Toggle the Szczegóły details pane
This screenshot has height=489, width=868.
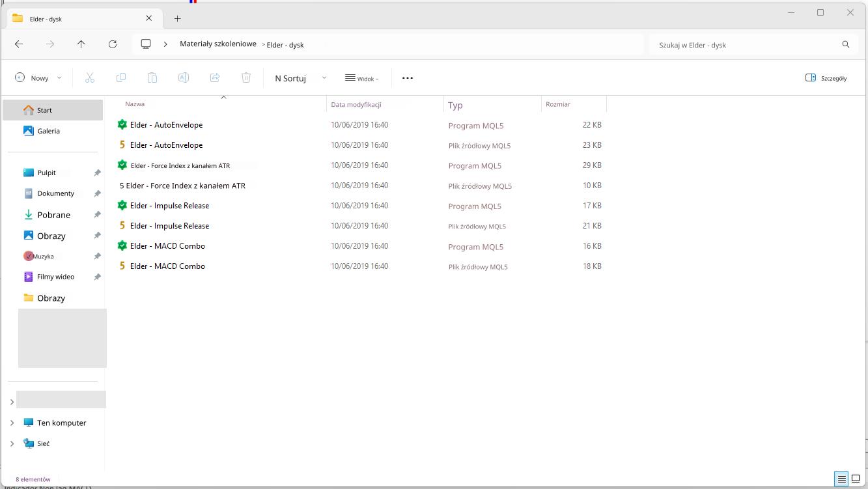point(826,77)
